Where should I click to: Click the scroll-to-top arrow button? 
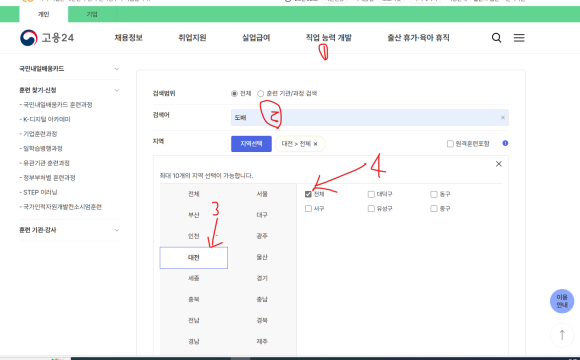[x=562, y=335]
